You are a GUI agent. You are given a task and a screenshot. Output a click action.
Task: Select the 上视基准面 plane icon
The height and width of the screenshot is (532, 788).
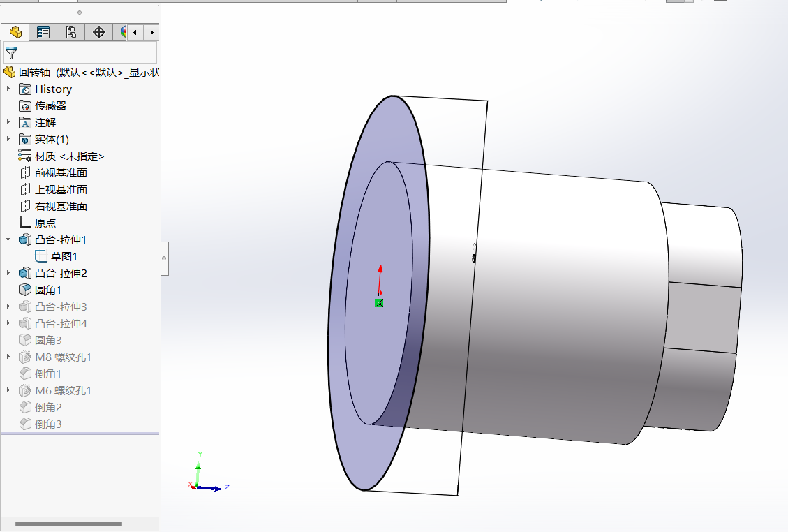pyautogui.click(x=24, y=190)
